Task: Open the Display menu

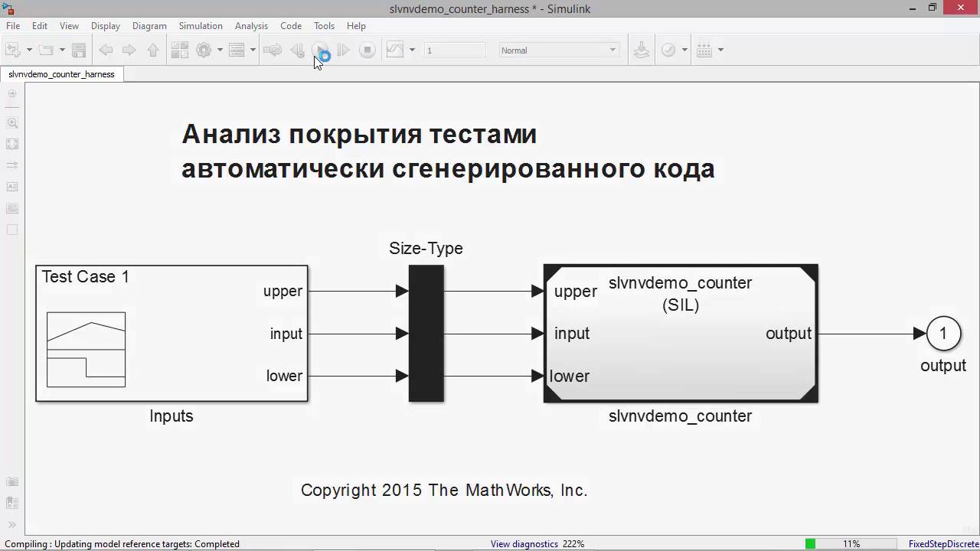Action: (x=106, y=26)
